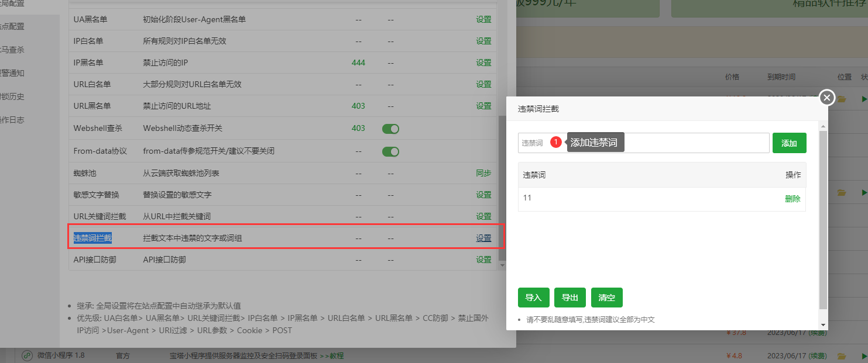The width and height of the screenshot is (868, 363).
Task: Toggle the Webshell查杀 switch
Action: point(390,129)
